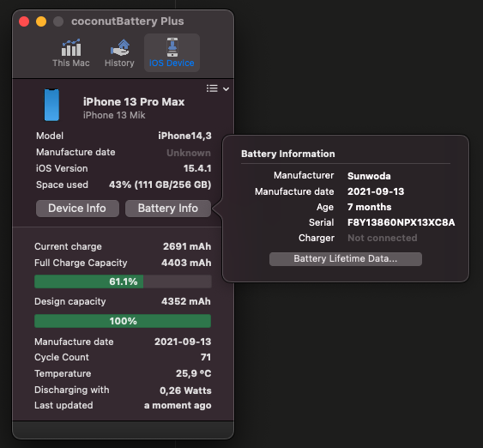Click the popover manufacture date 2021-09-13

[x=376, y=191]
